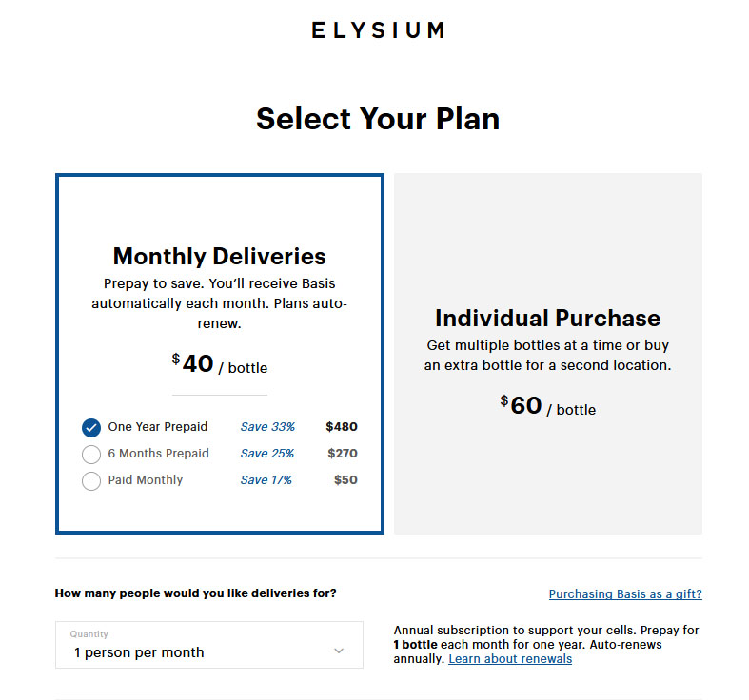Viewport: 749px width, 700px height.
Task: Select the Paid Monthly radio button
Action: click(91, 481)
